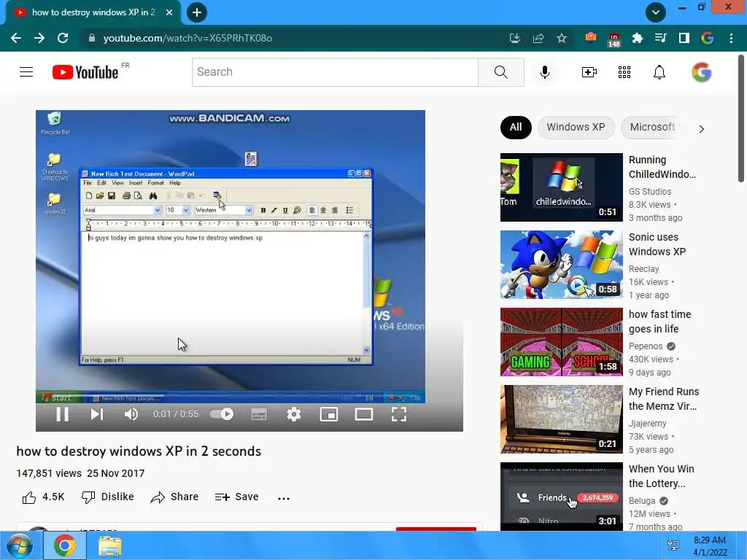Show more filter chips with arrow
Image resolution: width=747 pixels, height=560 pixels.
pos(701,128)
